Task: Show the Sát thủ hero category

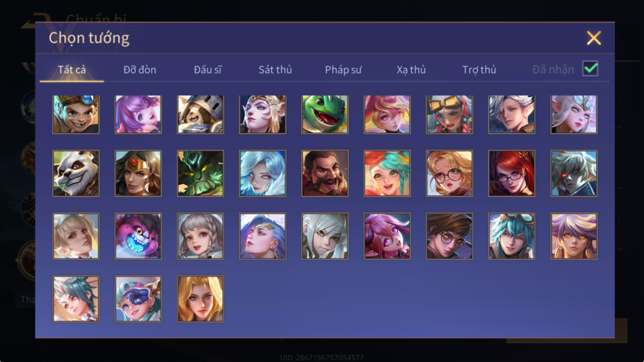Action: (x=275, y=70)
